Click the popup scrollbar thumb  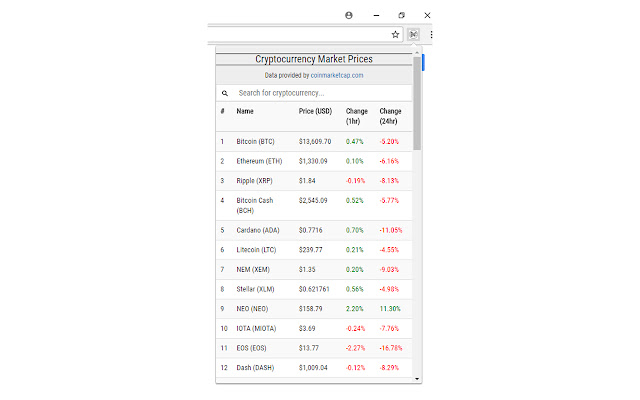(x=417, y=103)
